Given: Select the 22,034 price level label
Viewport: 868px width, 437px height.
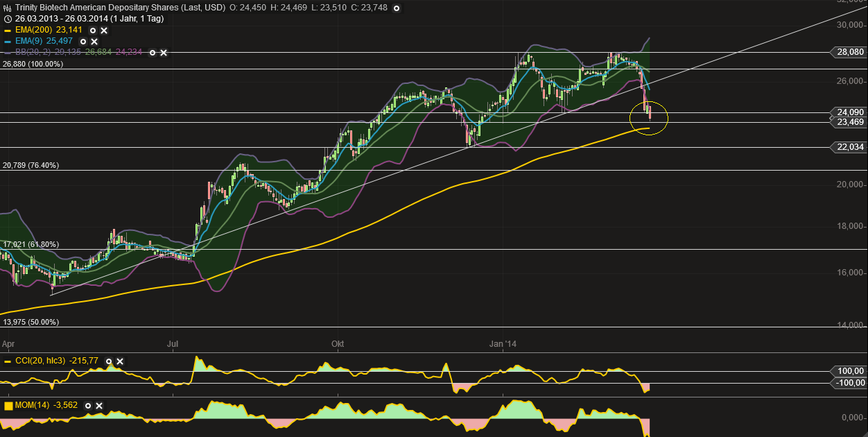Looking at the screenshot, I should point(849,147).
